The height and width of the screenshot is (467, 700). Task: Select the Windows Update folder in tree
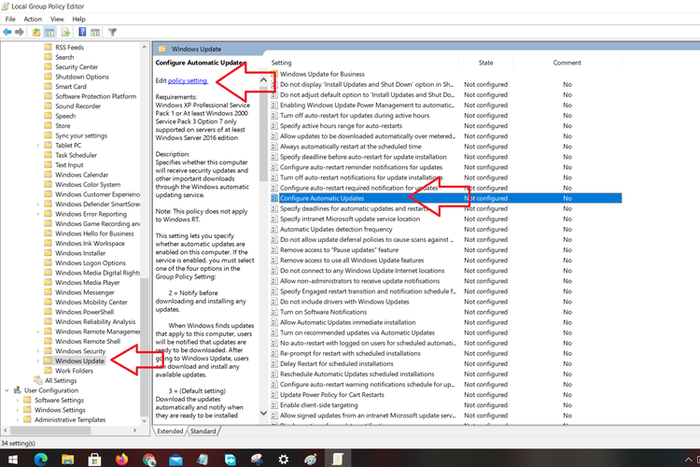(x=79, y=361)
